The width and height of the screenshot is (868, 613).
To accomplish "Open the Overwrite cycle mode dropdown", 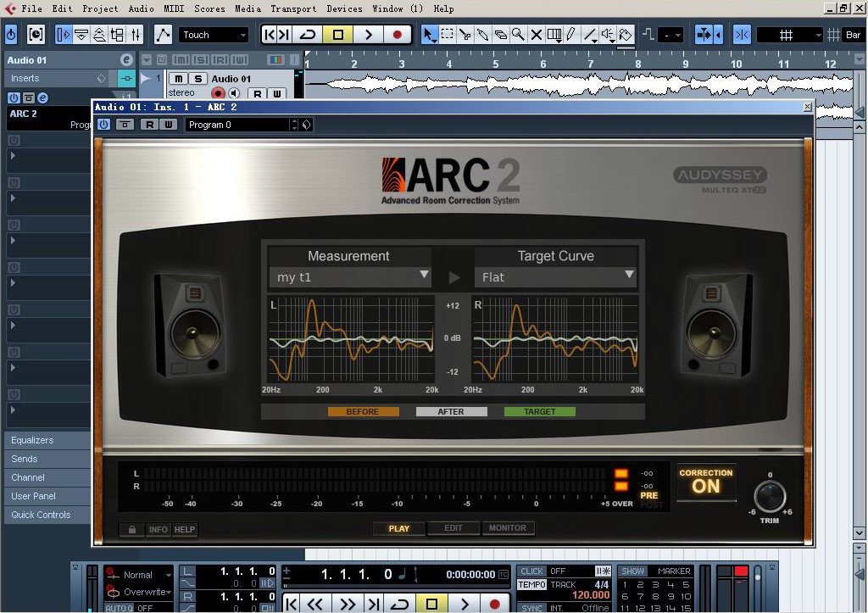I will (147, 592).
